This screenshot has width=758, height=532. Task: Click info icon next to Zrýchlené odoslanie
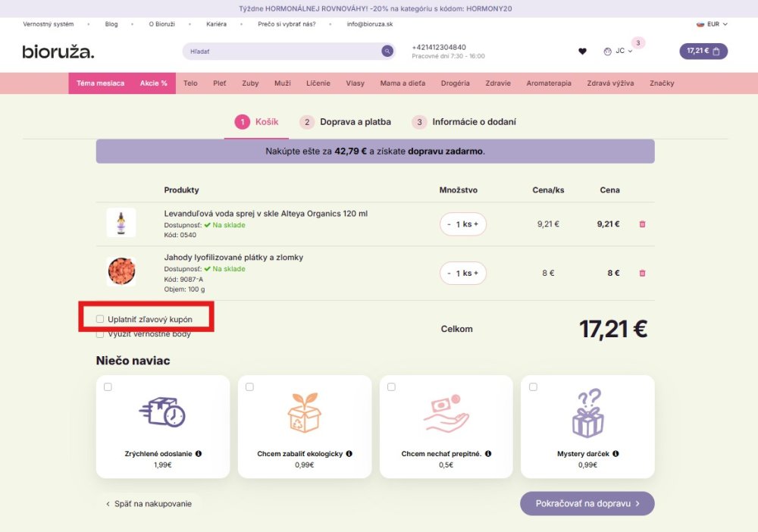199,454
